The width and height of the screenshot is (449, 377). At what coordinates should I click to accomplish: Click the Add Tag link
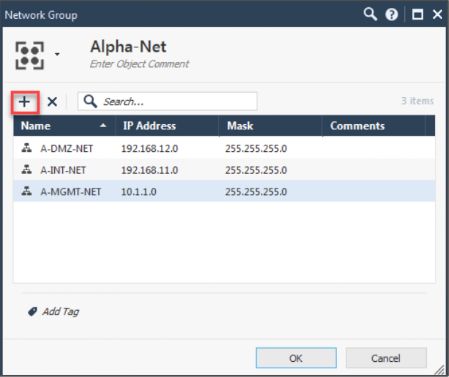coord(61,312)
